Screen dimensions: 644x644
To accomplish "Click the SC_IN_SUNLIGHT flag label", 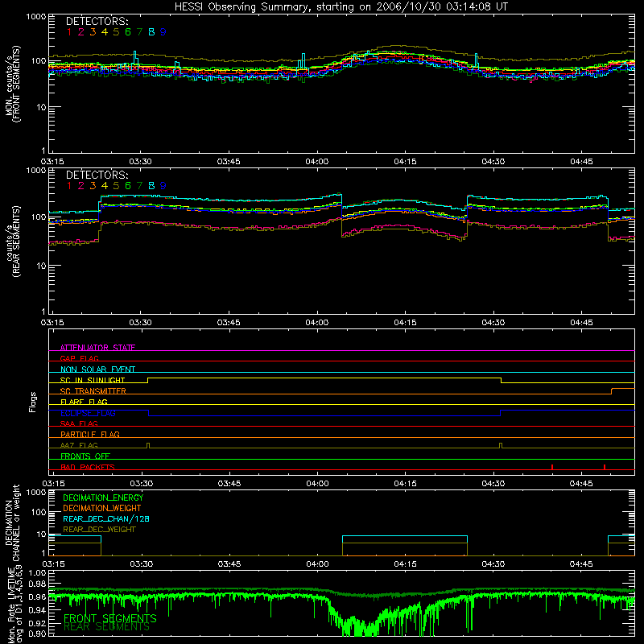I will (93, 380).
